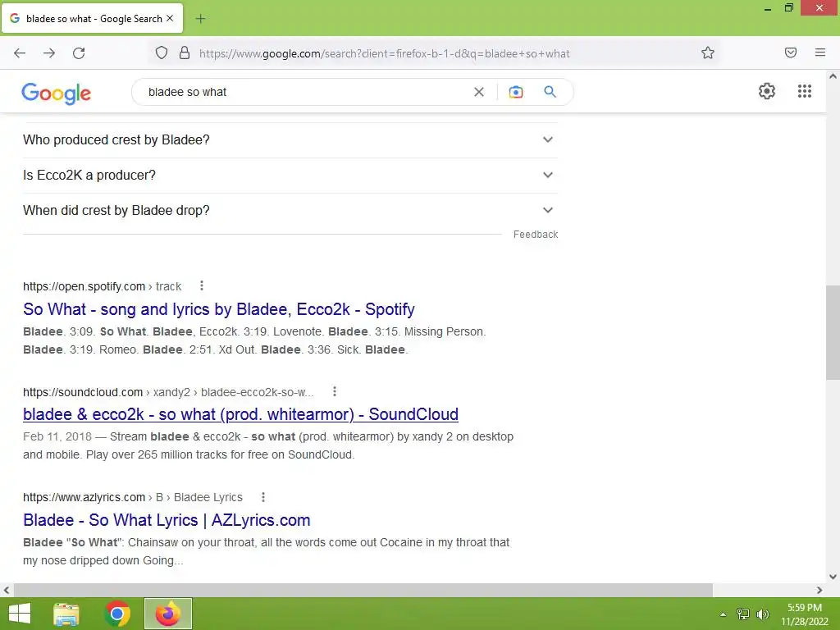
Task: Expand 'Who produced crest by Bladee?' question
Action: pyautogui.click(x=290, y=139)
